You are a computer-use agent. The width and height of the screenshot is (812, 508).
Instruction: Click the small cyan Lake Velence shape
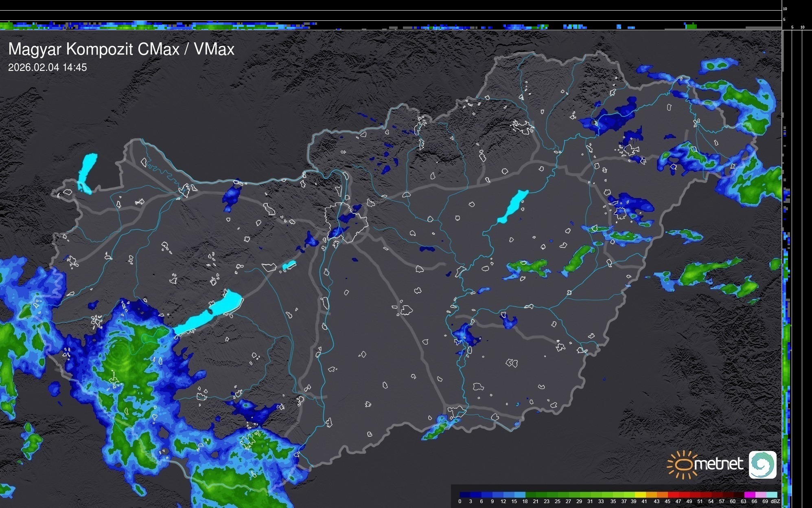pyautogui.click(x=289, y=265)
